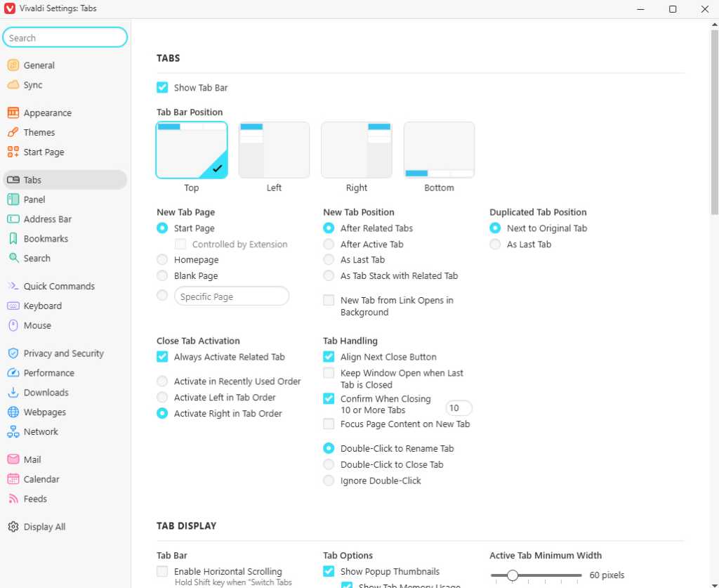Select the Bottom tab bar position layout

(x=439, y=149)
